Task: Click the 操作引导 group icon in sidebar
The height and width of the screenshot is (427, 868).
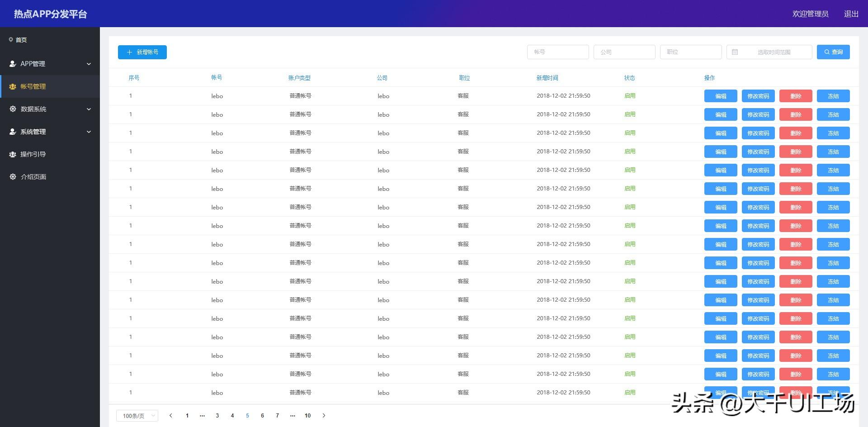Action: tap(13, 154)
